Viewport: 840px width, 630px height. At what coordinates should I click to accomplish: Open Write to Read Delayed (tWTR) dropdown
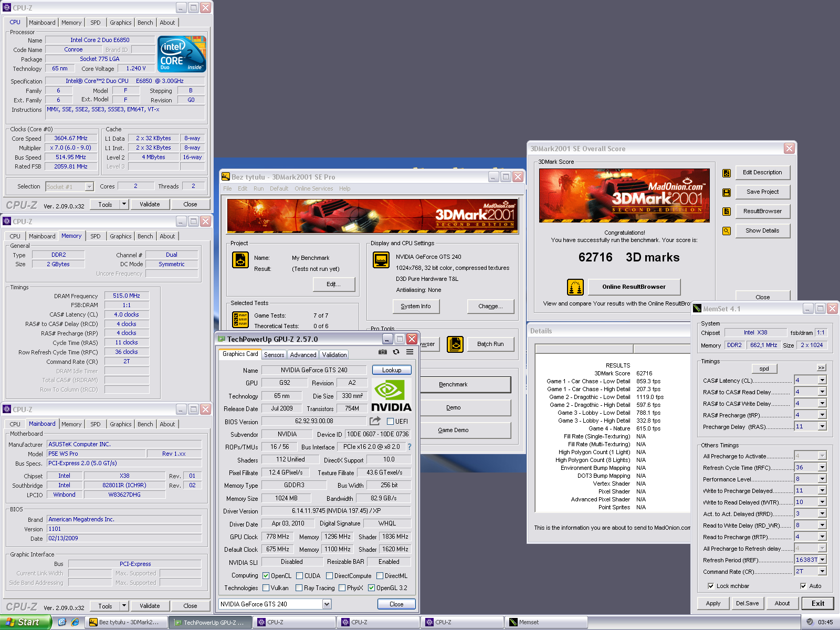point(822,502)
